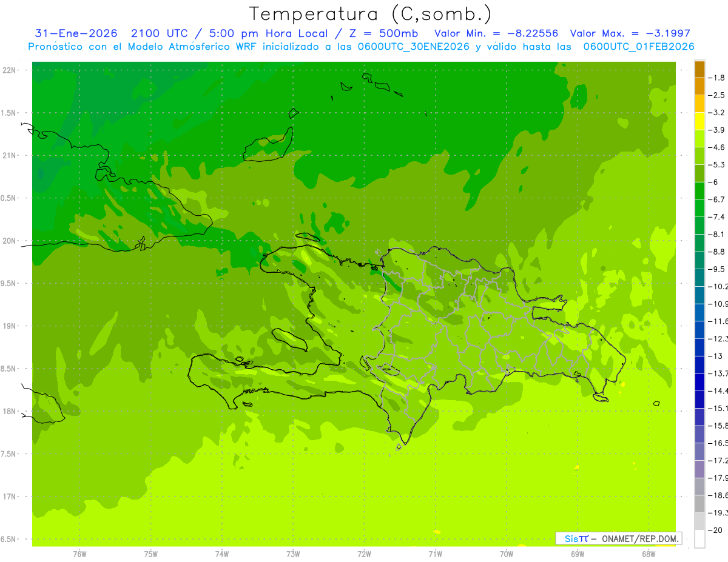Click the "74W" longitude label
This screenshot has height=562, width=728.
tap(222, 554)
